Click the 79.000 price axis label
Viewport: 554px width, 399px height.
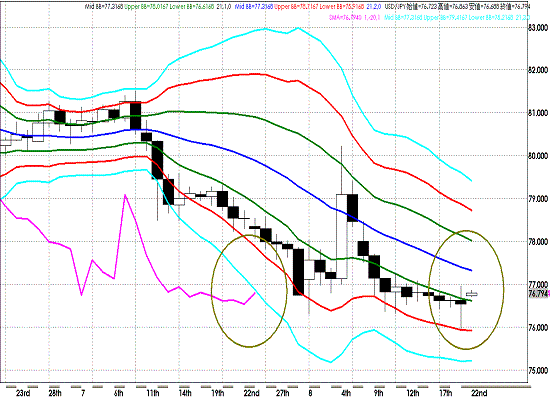tap(538, 199)
